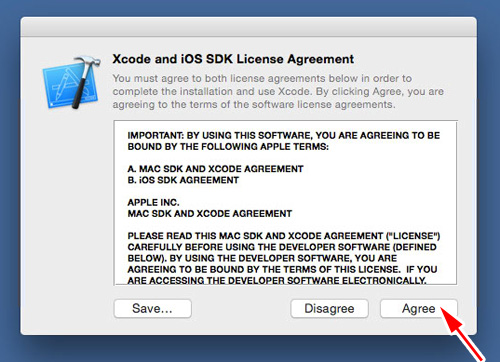Click the Xcode hammer app icon
Image resolution: width=500 pixels, height=362 pixels.
[72, 82]
